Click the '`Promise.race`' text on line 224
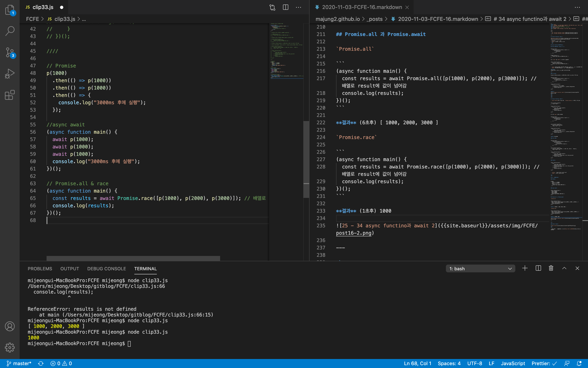Viewport: 588px width, 368px height. 356,137
